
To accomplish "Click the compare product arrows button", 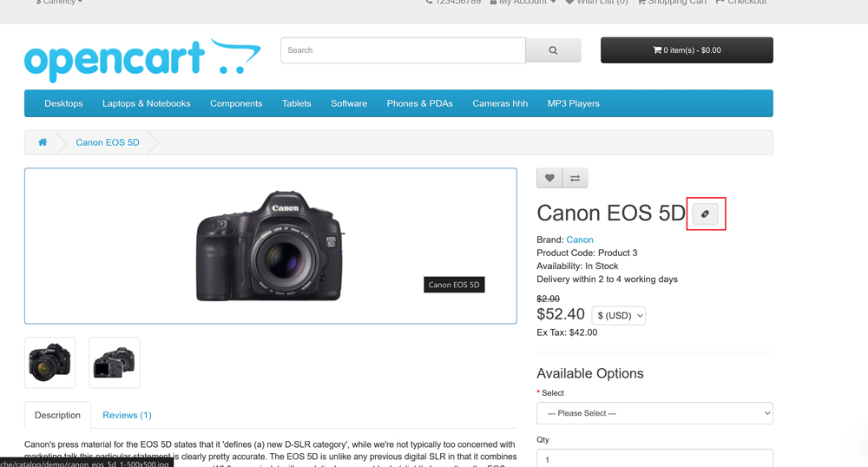I will coord(575,178).
